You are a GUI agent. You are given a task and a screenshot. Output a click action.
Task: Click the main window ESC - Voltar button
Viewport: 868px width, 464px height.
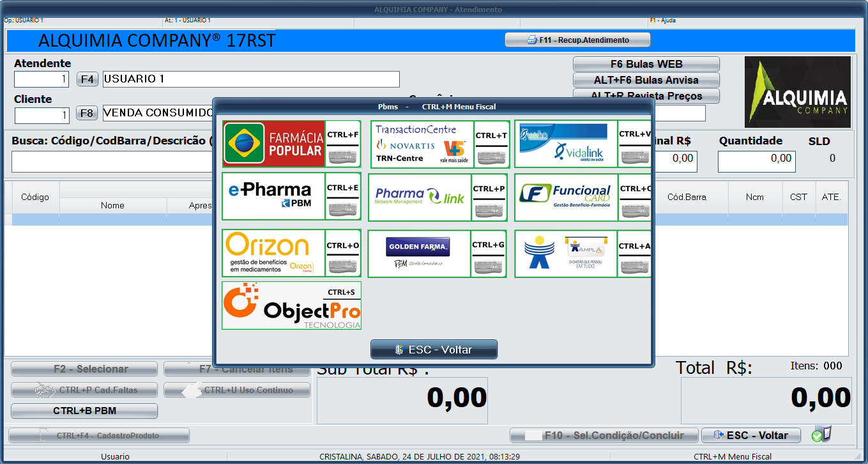(751, 435)
